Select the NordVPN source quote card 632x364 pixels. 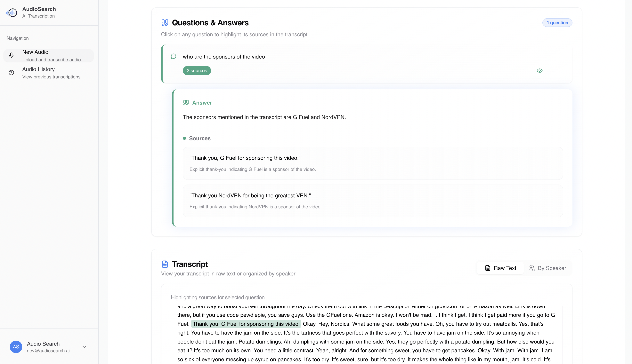tap(373, 201)
